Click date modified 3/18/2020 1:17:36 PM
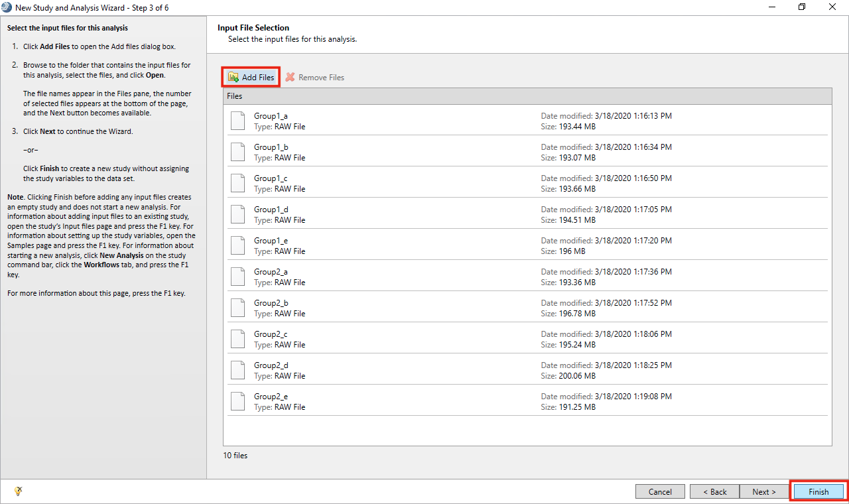 pyautogui.click(x=633, y=272)
